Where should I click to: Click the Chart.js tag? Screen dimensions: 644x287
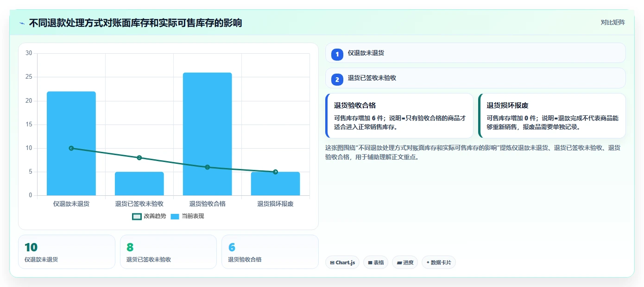pyautogui.click(x=342, y=262)
